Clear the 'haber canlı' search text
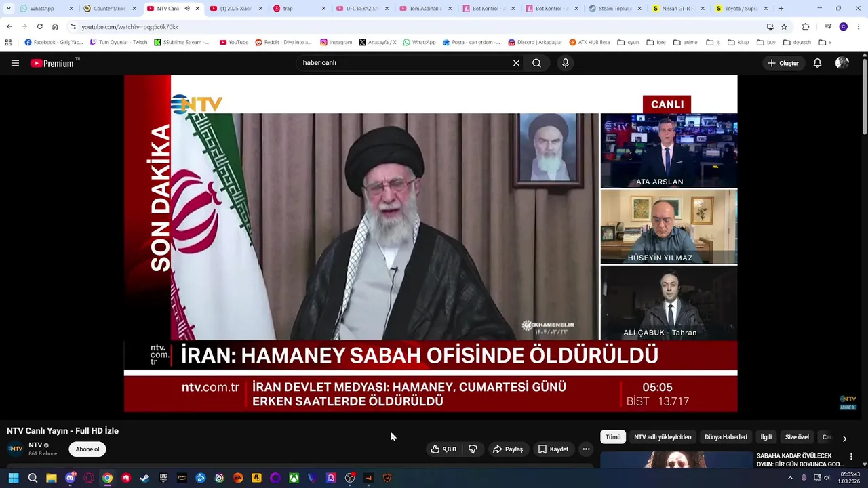868x488 pixels. pos(516,63)
